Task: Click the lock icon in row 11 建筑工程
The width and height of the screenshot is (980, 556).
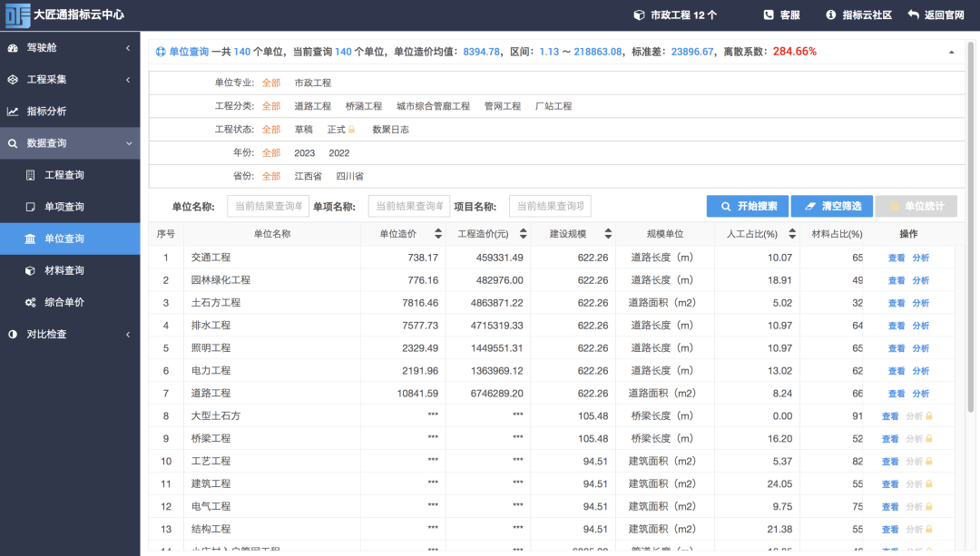Action: pos(929,483)
